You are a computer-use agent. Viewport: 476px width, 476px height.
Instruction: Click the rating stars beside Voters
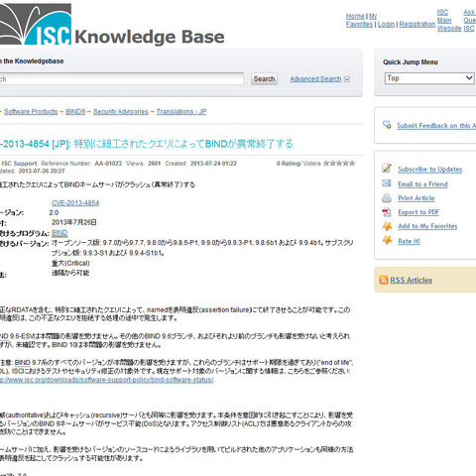[x=339, y=163]
